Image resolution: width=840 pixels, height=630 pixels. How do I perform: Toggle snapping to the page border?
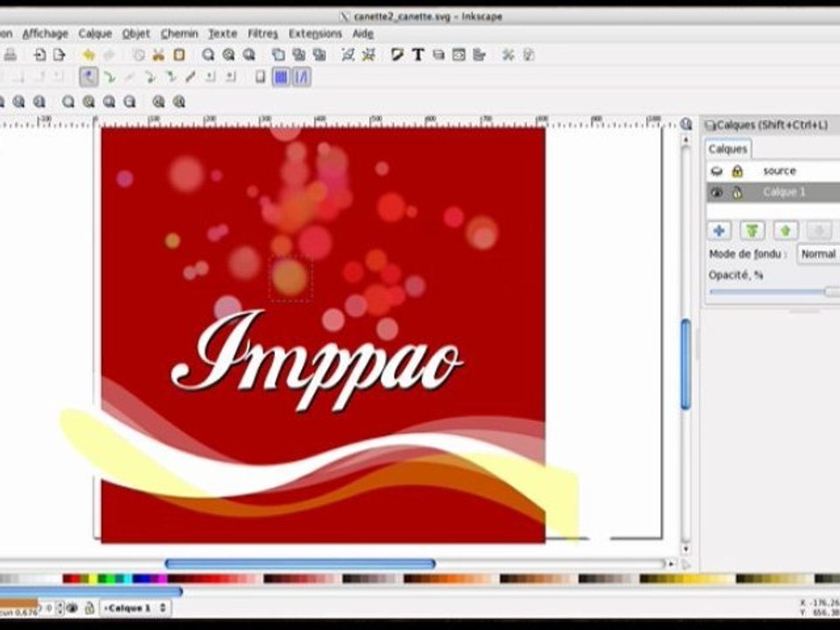pos(261,77)
